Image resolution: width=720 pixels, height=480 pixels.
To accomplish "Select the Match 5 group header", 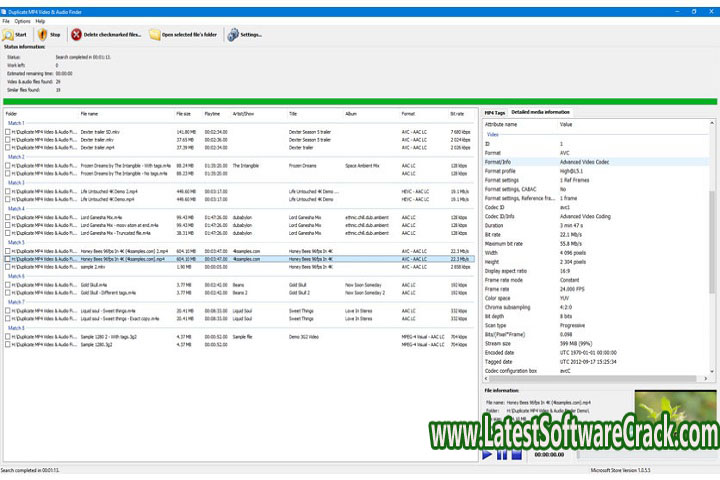I will (x=16, y=242).
